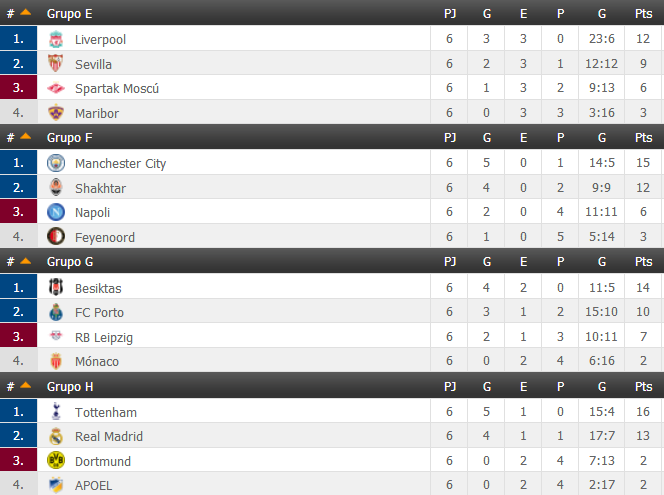This screenshot has width=664, height=495.
Task: Toggle sort arrow in Grupo E header
Action: pyautogui.click(x=25, y=12)
